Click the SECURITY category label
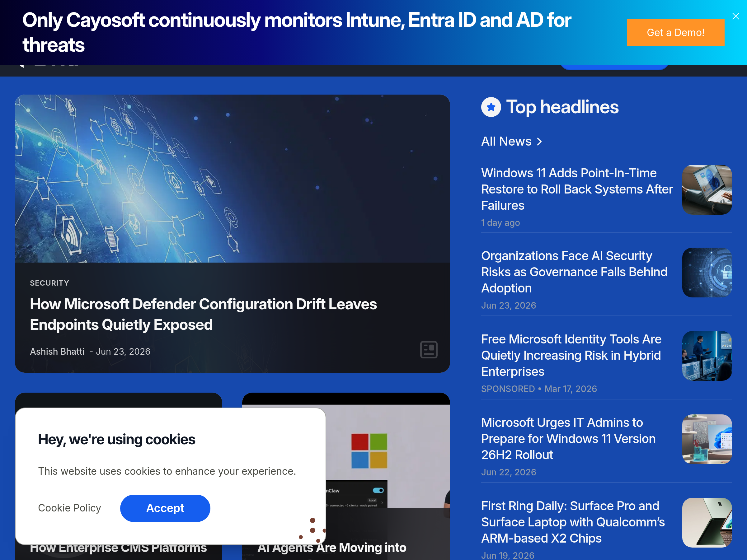 pyautogui.click(x=49, y=283)
